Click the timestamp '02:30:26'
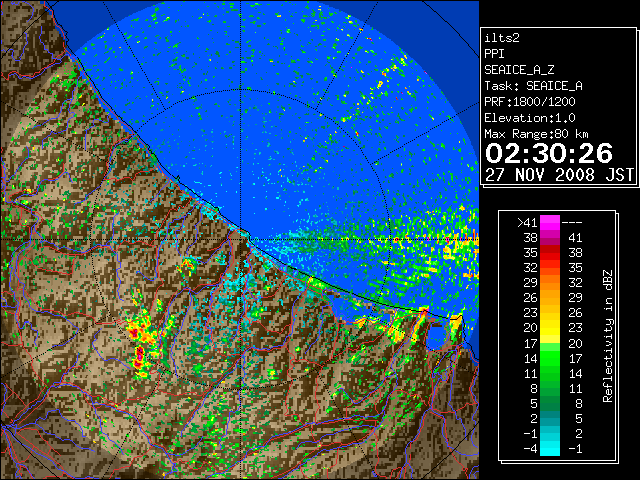This screenshot has height=480, width=640. pyautogui.click(x=549, y=153)
